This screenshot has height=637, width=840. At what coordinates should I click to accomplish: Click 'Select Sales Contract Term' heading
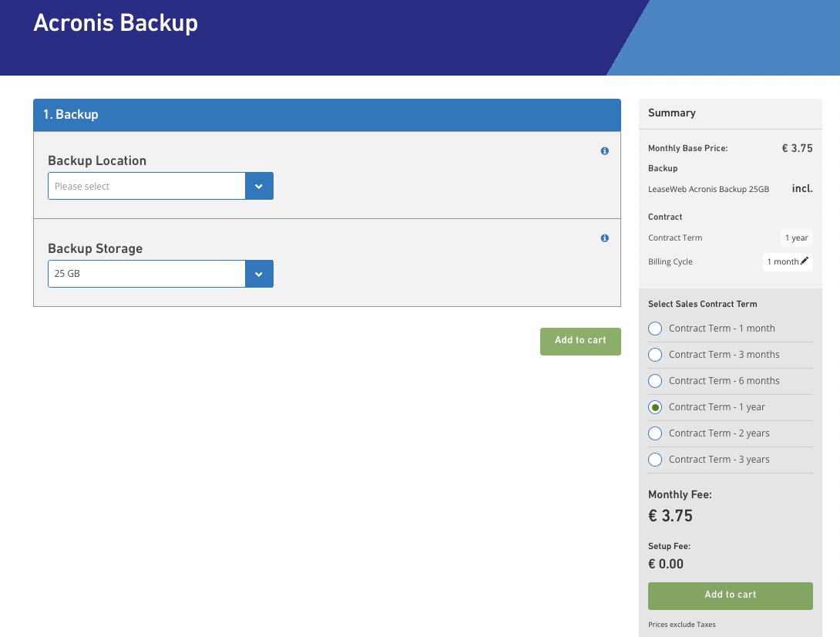point(702,304)
